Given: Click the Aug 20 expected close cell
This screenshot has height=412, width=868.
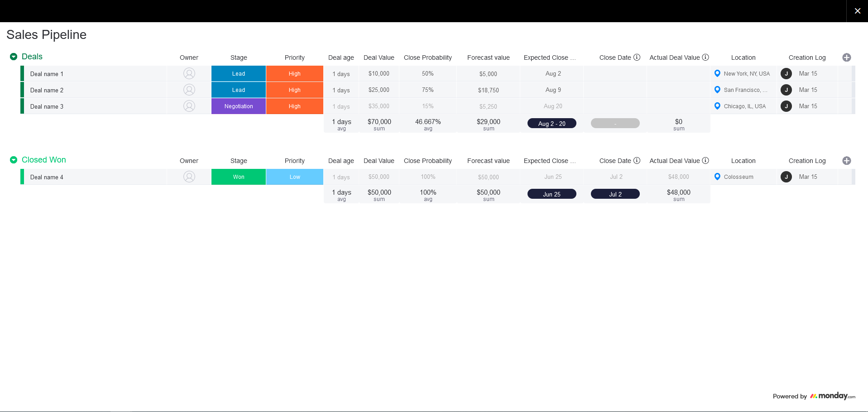Looking at the screenshot, I should tap(553, 106).
